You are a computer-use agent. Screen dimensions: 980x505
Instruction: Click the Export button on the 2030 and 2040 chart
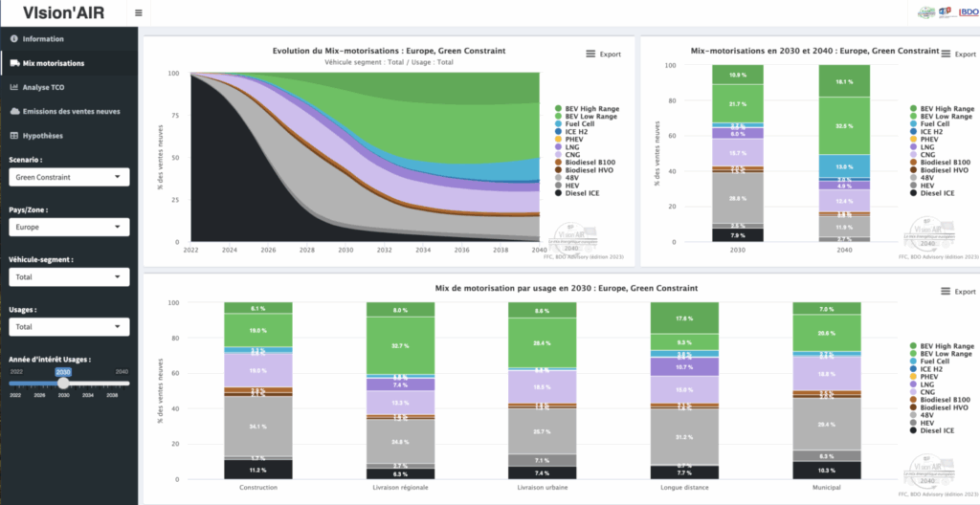[959, 55]
